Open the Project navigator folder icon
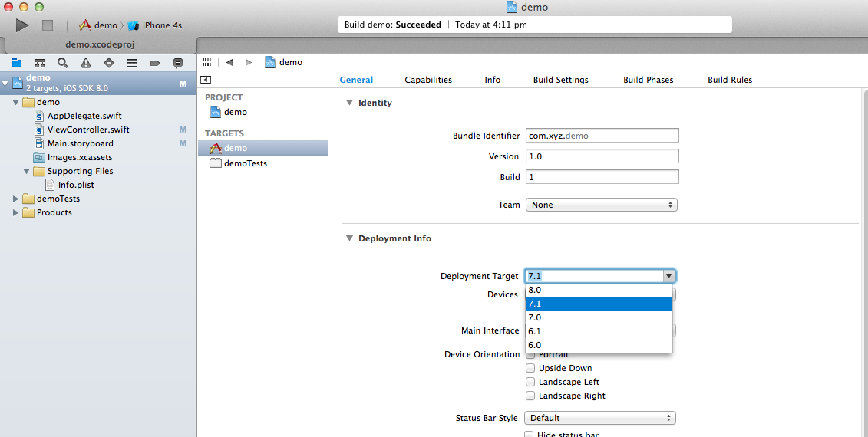This screenshot has height=437, width=868. [17, 63]
